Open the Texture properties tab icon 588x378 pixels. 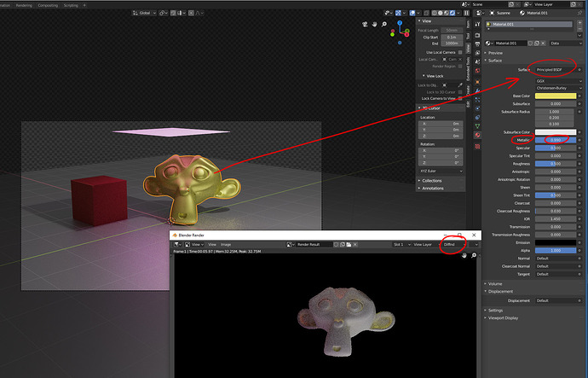[x=477, y=147]
